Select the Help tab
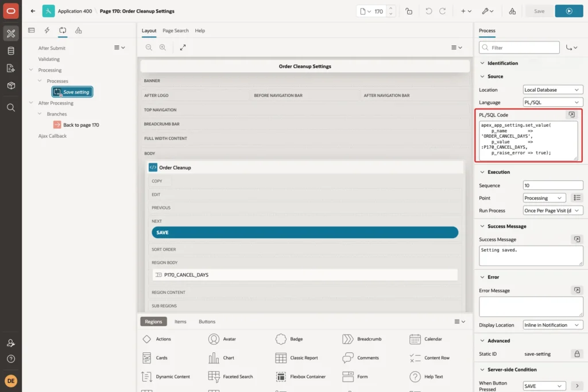 (x=200, y=31)
